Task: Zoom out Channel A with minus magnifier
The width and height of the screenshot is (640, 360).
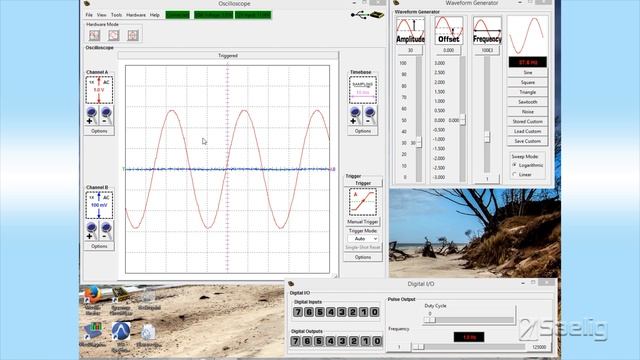Action: click(106, 116)
